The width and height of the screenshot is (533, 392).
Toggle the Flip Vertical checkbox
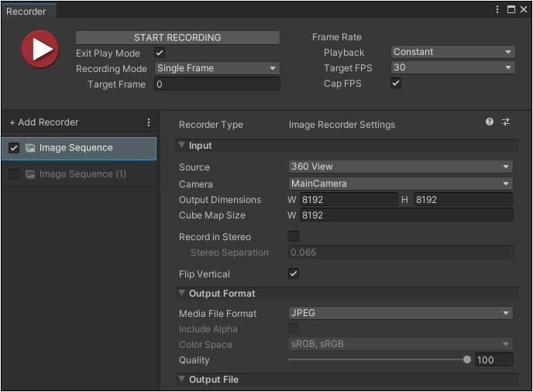[294, 273]
